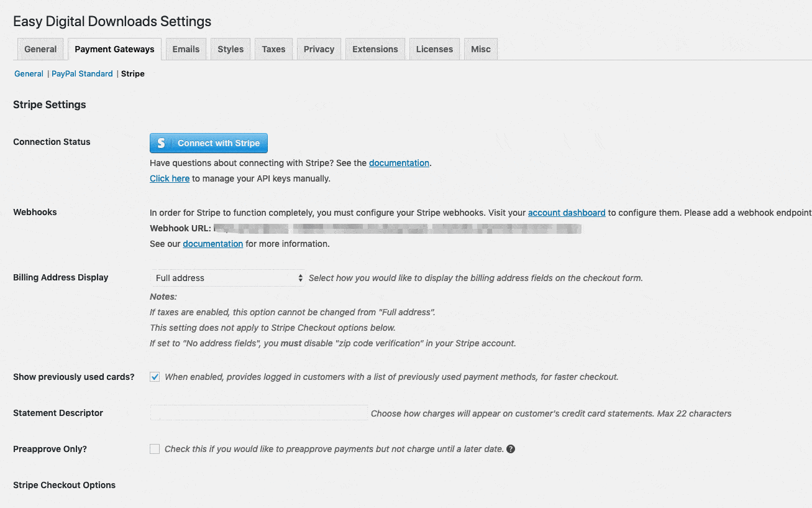
Task: Click the Stripe S logo icon
Action: (x=161, y=143)
